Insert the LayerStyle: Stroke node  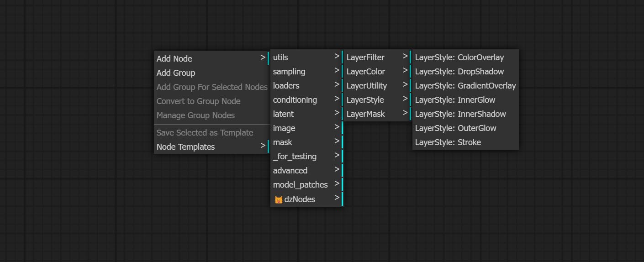[x=448, y=142]
